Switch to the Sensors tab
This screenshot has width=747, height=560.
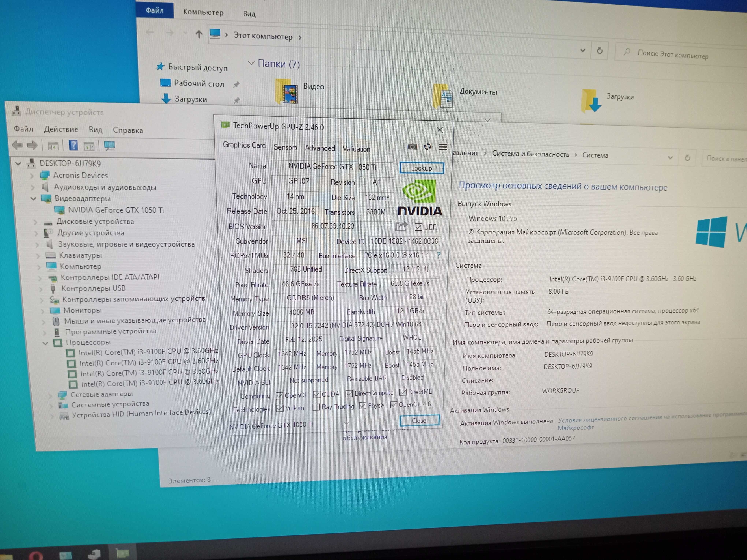[x=285, y=147]
